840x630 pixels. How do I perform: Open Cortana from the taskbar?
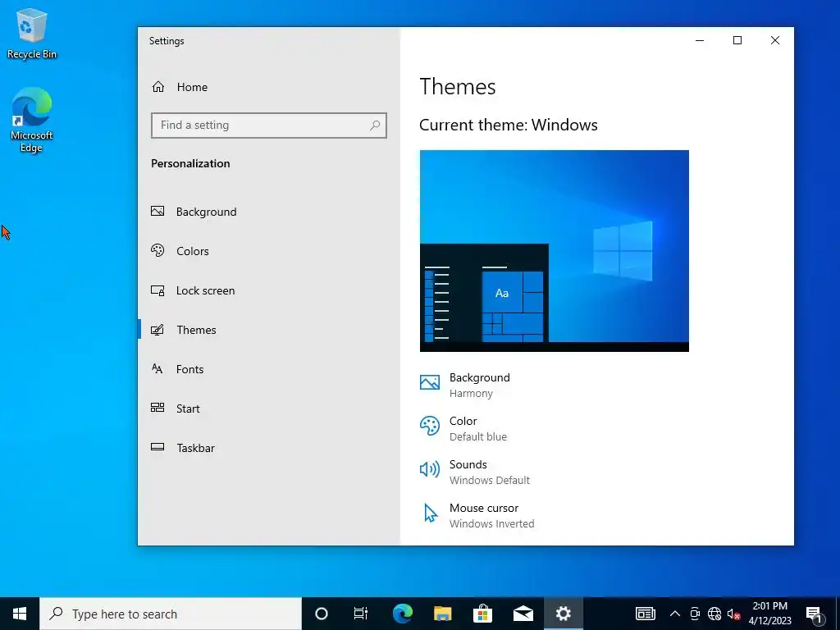click(x=321, y=614)
